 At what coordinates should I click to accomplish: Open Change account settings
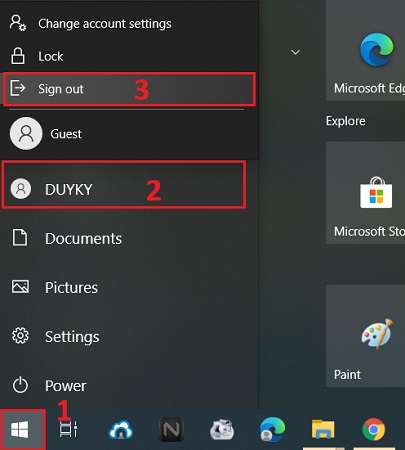pos(129,23)
